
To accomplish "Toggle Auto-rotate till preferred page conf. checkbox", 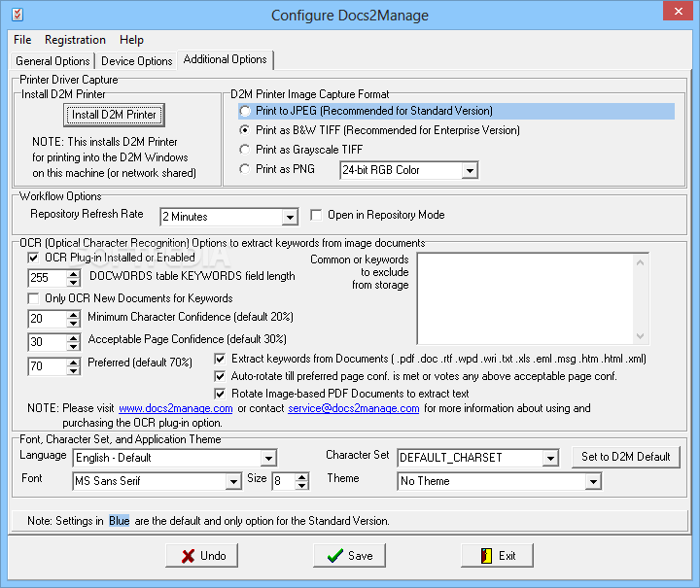I will [x=220, y=376].
